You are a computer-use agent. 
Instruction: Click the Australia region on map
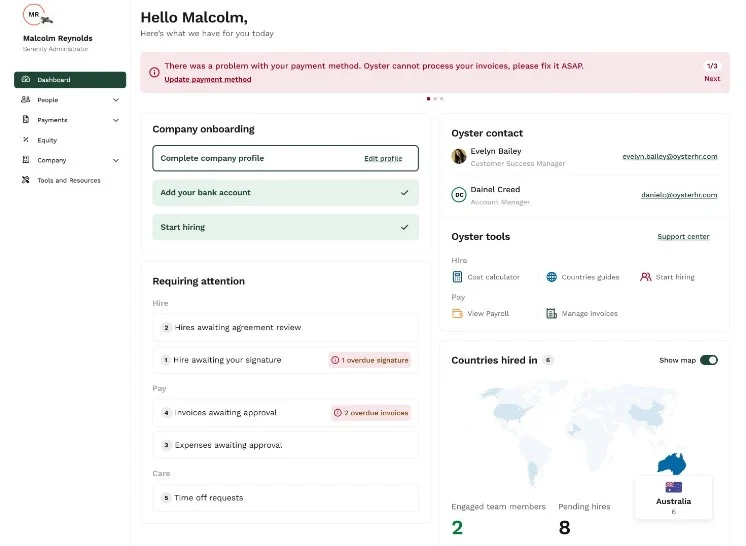[671, 464]
